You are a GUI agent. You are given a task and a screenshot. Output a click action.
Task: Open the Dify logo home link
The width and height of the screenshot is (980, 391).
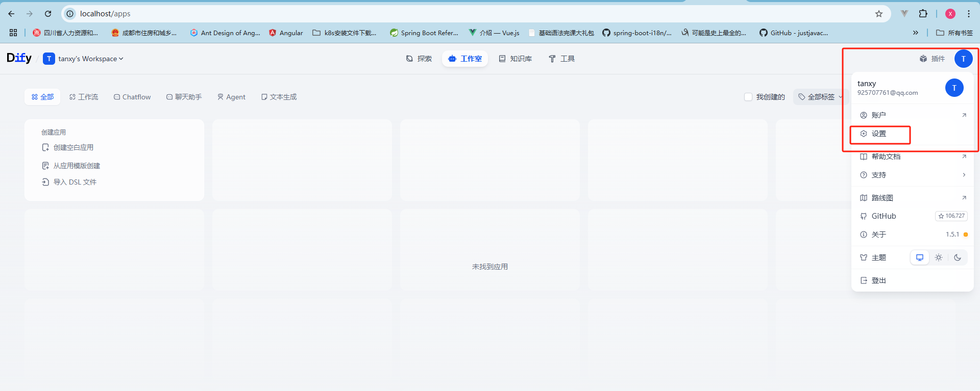click(x=19, y=58)
